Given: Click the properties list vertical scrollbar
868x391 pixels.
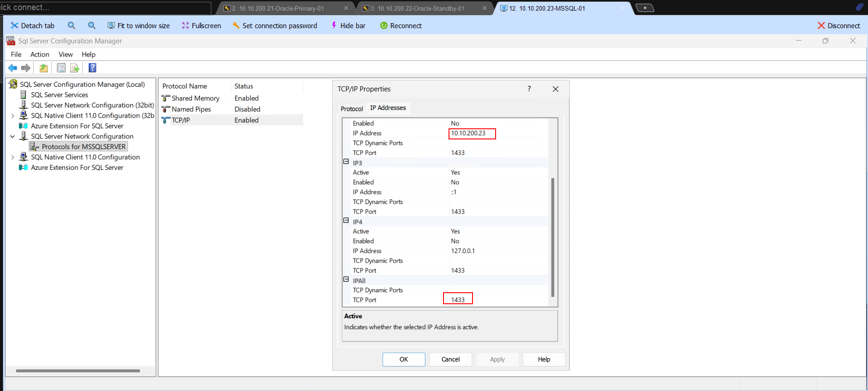Looking at the screenshot, I should coord(553,237).
